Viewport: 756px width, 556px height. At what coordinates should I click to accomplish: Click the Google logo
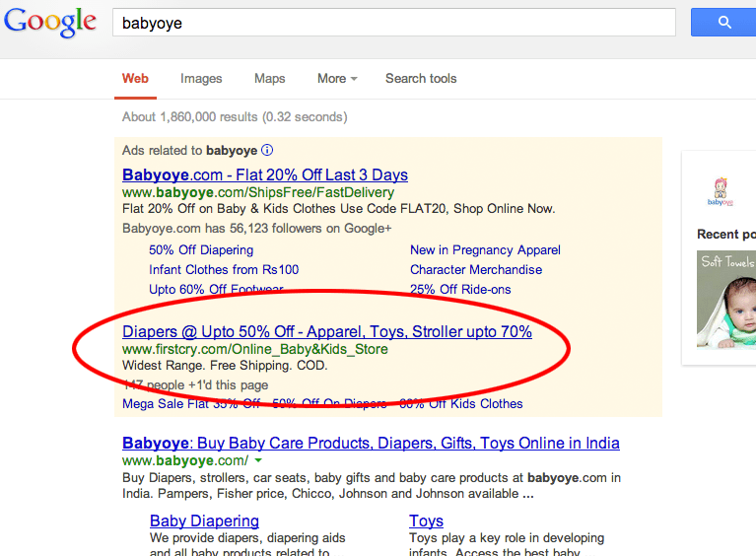pyautogui.click(x=50, y=23)
